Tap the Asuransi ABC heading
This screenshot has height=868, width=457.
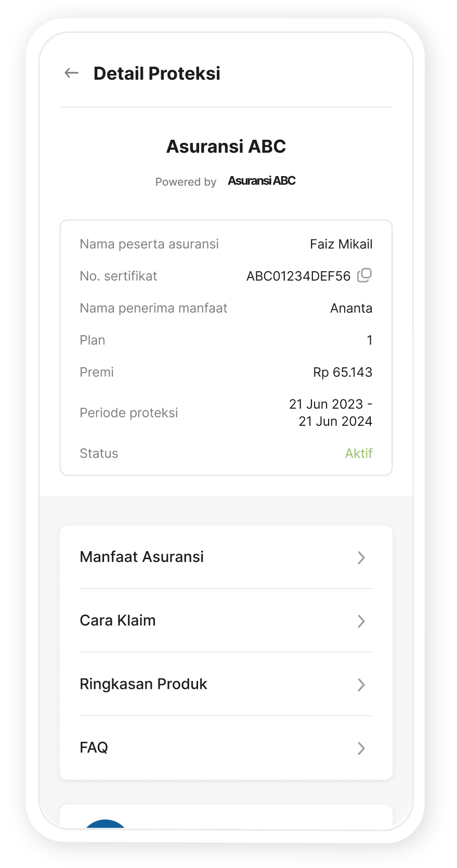click(x=226, y=146)
